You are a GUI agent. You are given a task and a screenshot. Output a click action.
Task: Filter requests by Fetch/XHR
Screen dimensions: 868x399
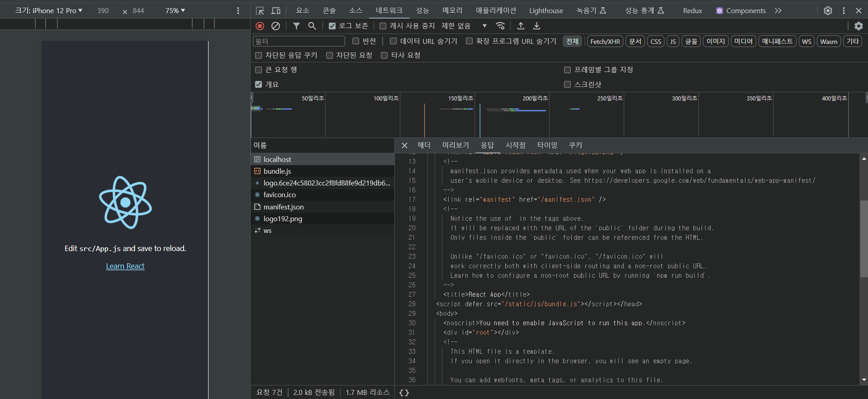605,42
